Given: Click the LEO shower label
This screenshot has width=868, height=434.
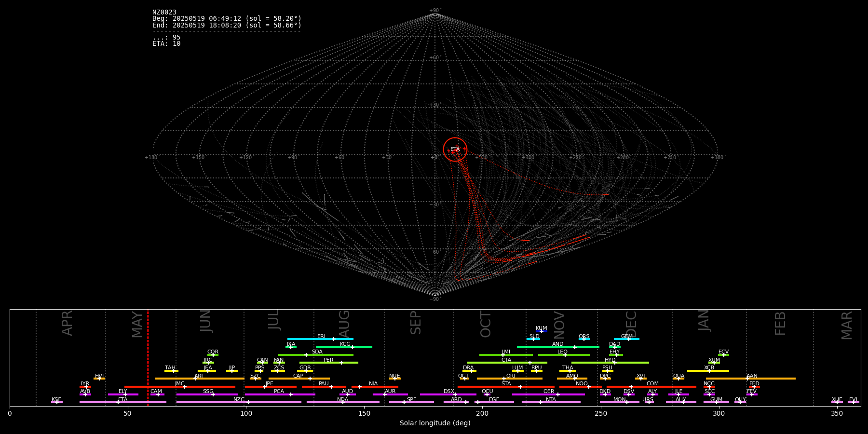Looking at the screenshot, I should click(x=563, y=352).
